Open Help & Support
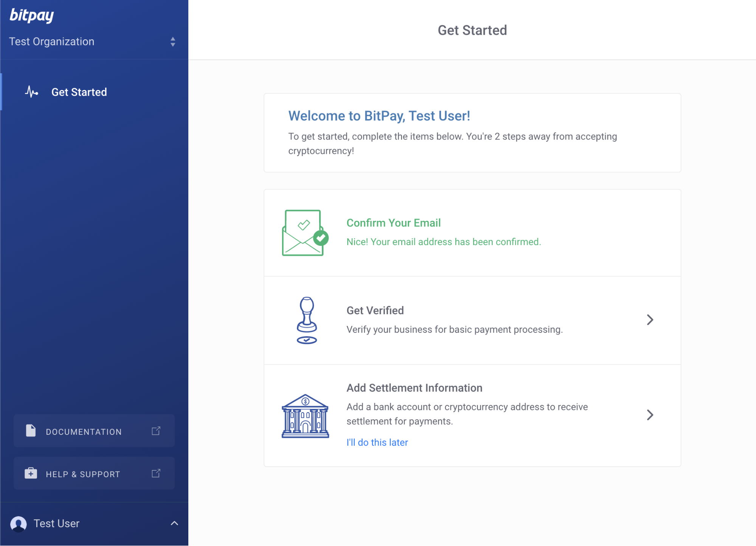 point(94,473)
